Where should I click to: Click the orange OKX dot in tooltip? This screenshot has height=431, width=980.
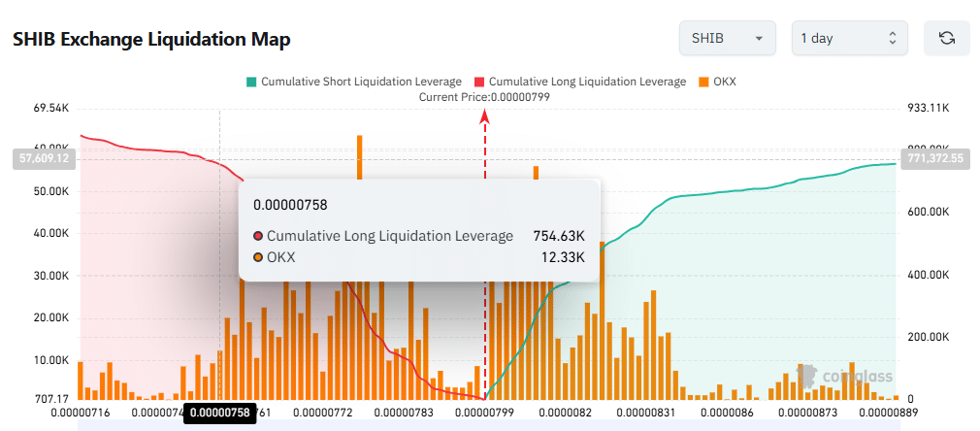tap(258, 257)
